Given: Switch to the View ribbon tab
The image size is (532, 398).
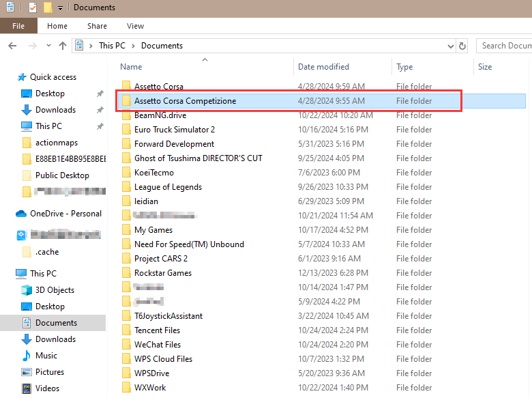Looking at the screenshot, I should click(x=135, y=26).
